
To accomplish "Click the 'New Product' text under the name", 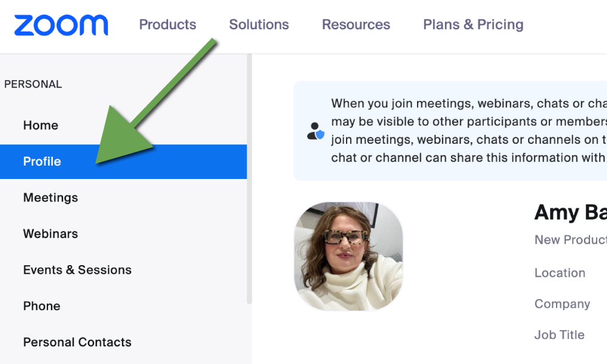I will click(571, 240).
